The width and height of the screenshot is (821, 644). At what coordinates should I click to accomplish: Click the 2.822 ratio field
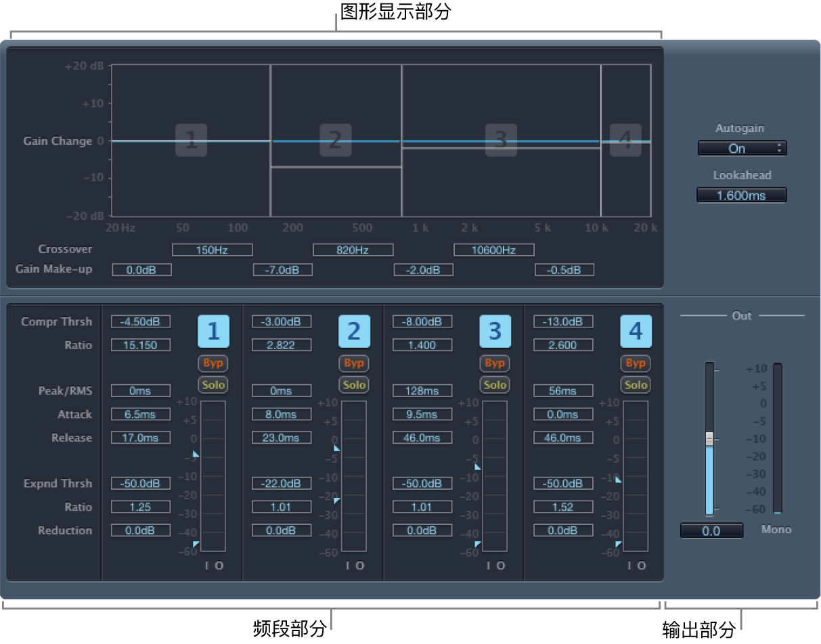pyautogui.click(x=282, y=345)
